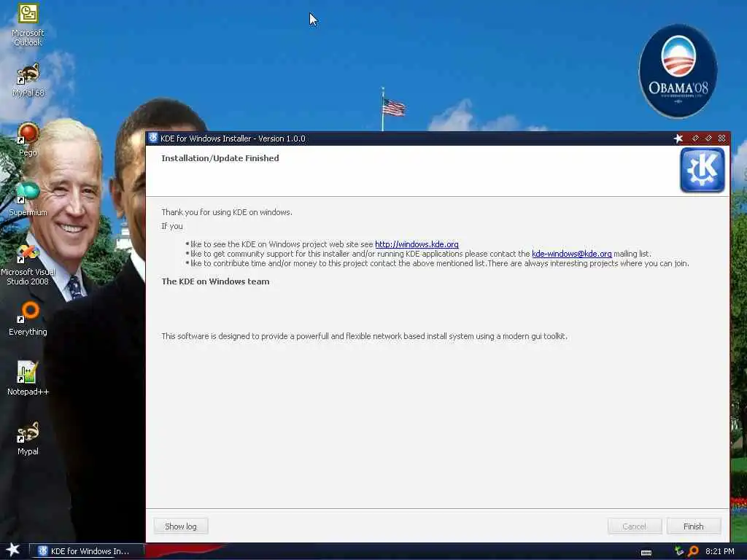The height and width of the screenshot is (560, 747).
Task: Maximize the KDE installer window
Action: (708, 138)
